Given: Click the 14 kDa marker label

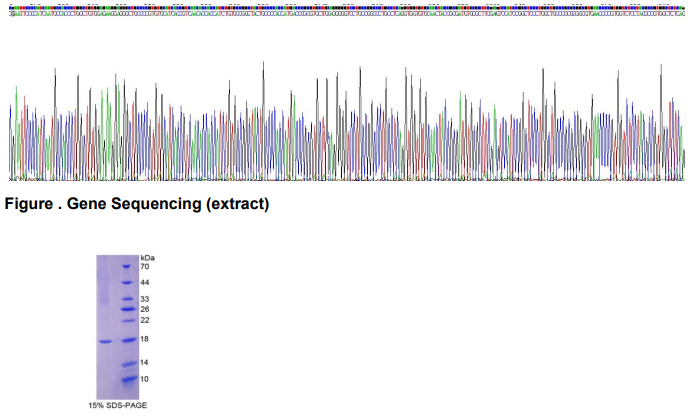Looking at the screenshot, I should (x=144, y=362).
